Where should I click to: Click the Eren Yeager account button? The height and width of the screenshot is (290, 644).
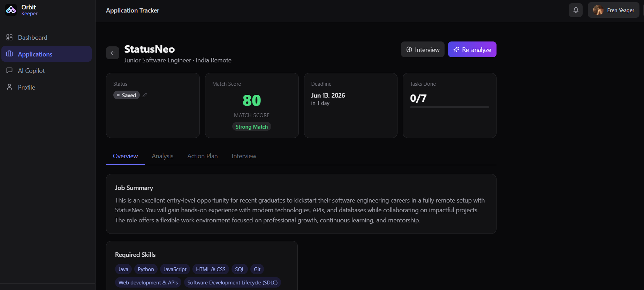coord(614,10)
